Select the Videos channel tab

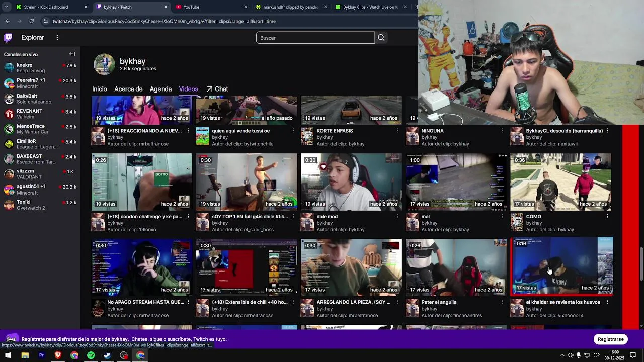coord(188,89)
